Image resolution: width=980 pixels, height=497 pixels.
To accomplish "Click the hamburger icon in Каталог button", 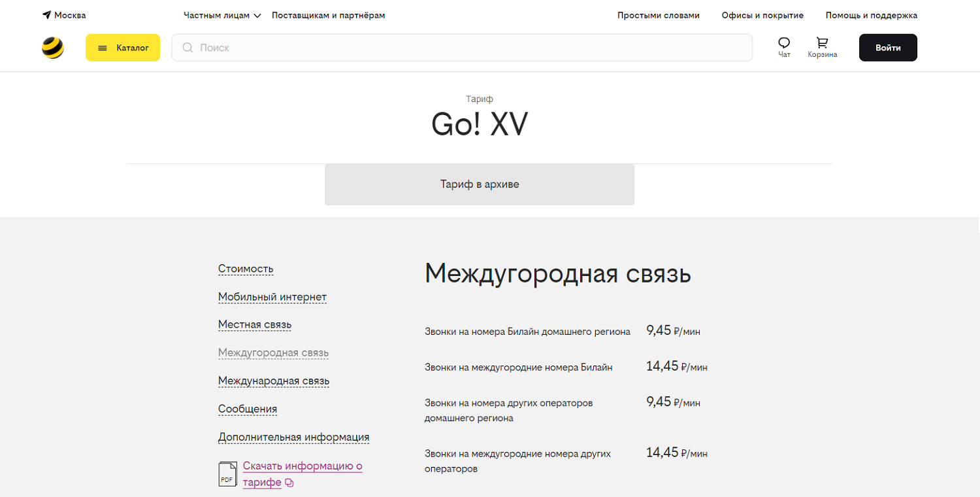I will 103,48.
